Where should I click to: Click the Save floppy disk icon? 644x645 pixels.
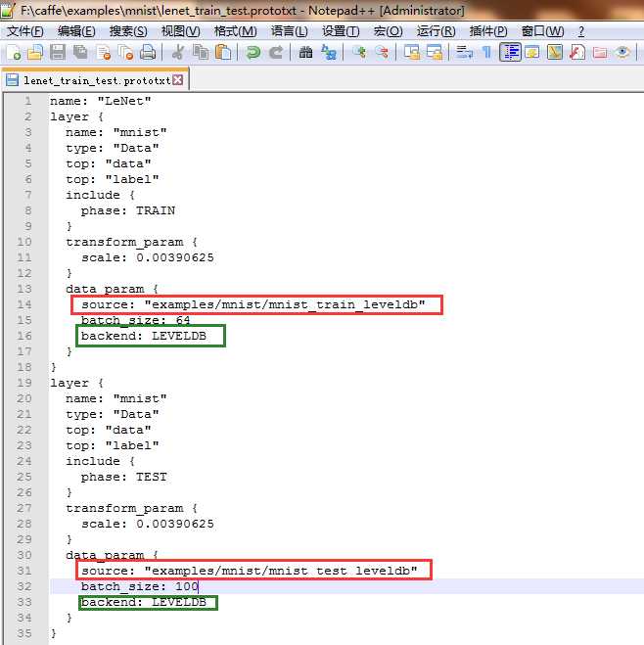(58, 53)
